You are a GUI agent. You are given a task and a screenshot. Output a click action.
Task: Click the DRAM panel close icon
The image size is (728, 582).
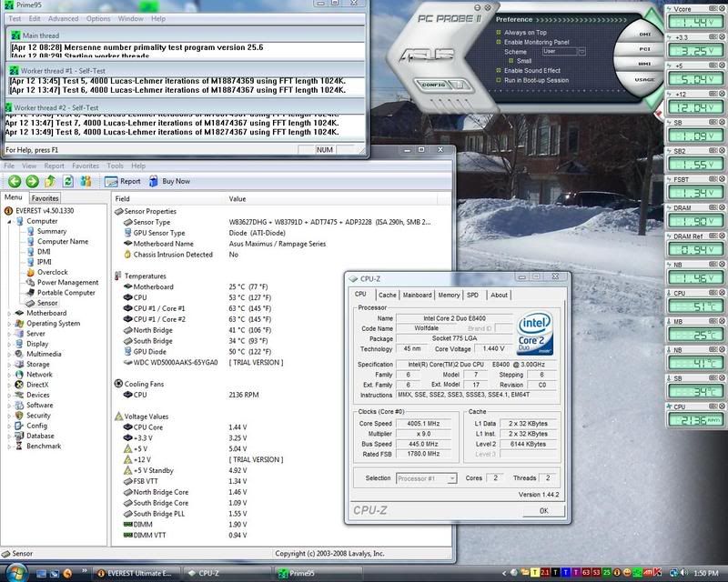pyautogui.click(x=722, y=207)
